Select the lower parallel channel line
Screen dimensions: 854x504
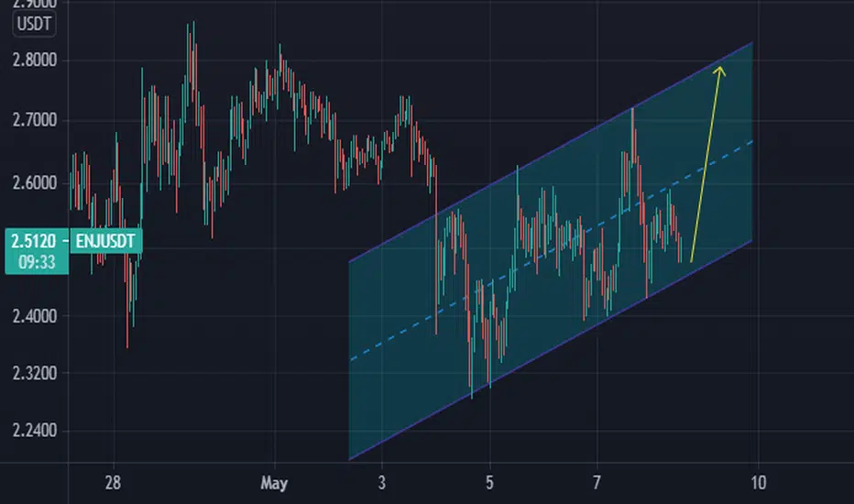552,349
